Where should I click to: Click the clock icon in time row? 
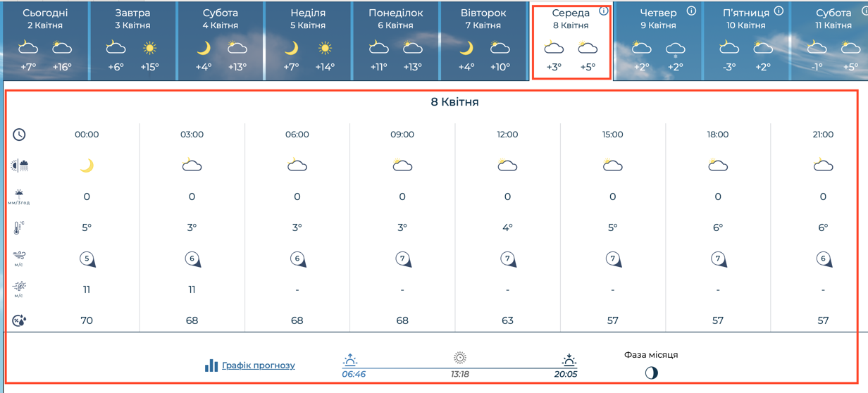click(x=19, y=135)
